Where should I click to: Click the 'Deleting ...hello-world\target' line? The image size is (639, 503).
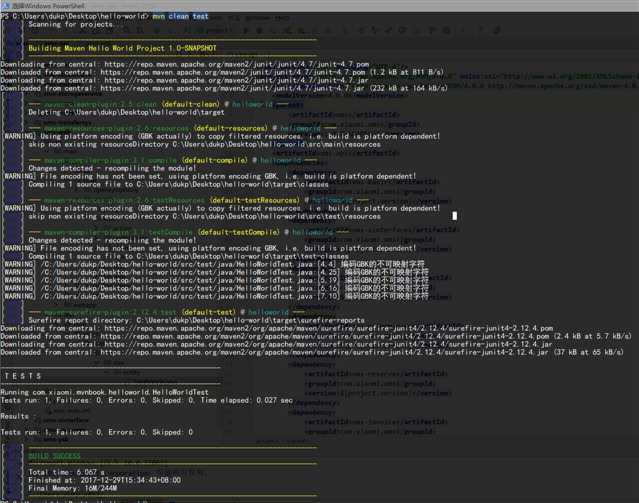coord(126,112)
